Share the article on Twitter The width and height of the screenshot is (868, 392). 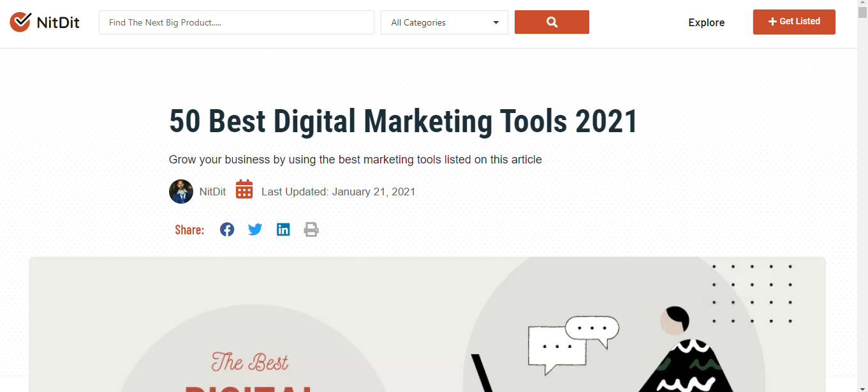point(255,230)
